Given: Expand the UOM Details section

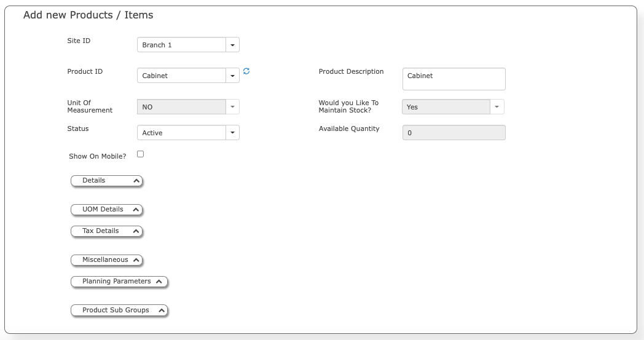Looking at the screenshot, I should 107,209.
